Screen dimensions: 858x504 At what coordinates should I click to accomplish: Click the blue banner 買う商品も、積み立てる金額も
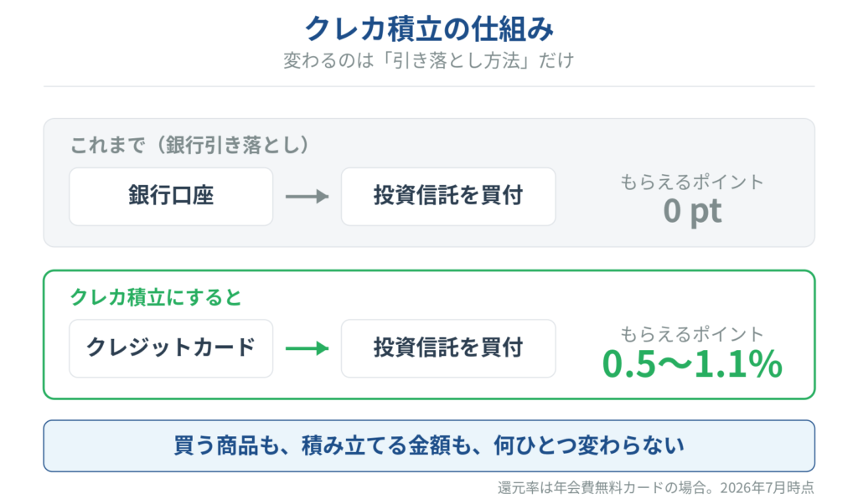[429, 445]
